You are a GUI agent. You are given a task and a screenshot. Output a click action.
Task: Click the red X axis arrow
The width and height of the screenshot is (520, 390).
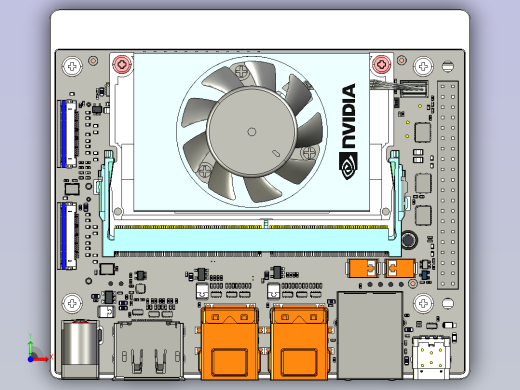[x=41, y=359]
